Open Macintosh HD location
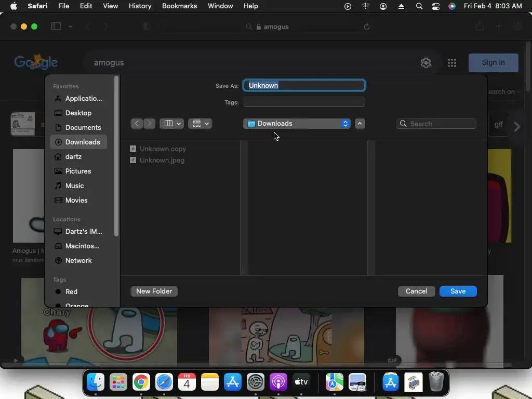 pos(78,246)
